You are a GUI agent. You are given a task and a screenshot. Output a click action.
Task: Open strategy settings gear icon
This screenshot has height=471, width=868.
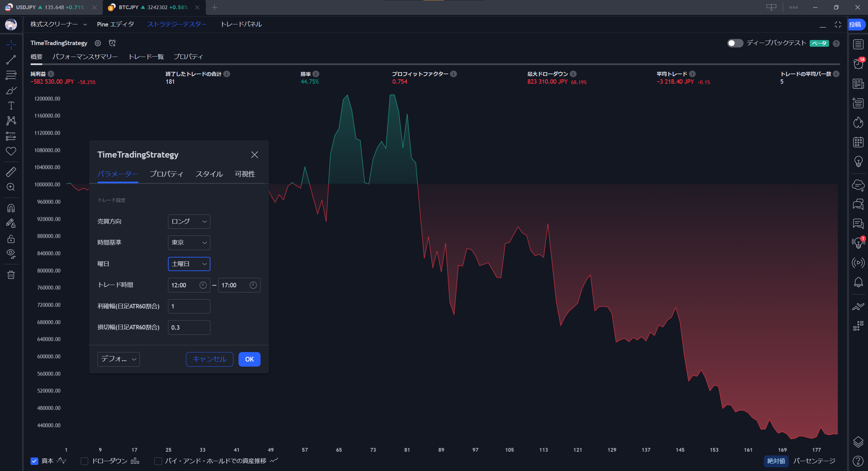click(x=98, y=43)
